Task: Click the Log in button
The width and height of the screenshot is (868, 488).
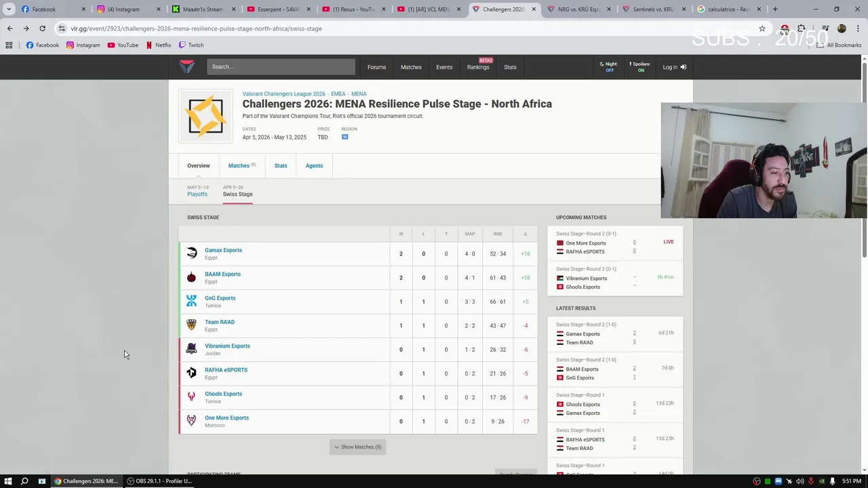Action: pyautogui.click(x=674, y=67)
